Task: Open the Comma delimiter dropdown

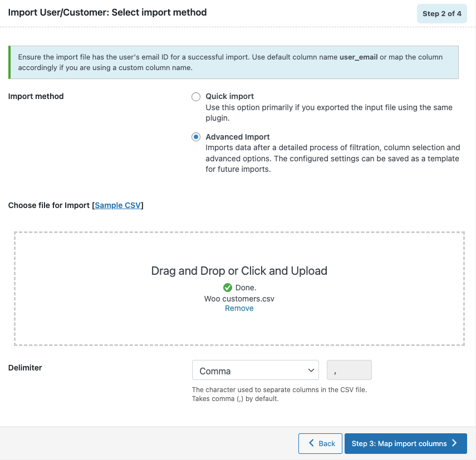Action: click(255, 370)
